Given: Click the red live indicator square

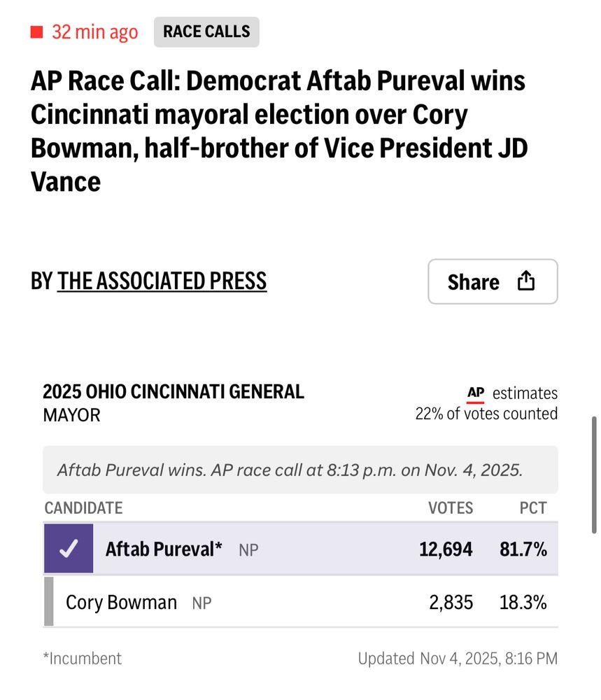Looking at the screenshot, I should click(x=37, y=32).
